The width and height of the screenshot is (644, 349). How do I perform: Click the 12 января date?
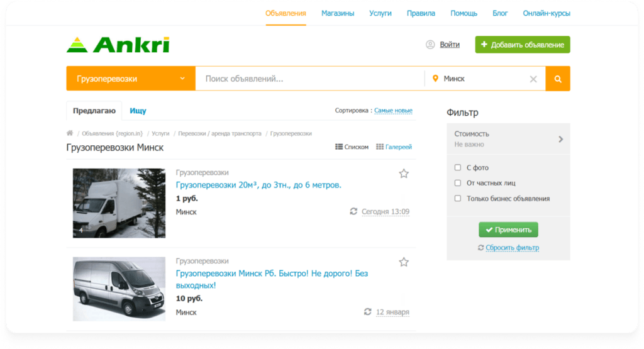(x=392, y=312)
